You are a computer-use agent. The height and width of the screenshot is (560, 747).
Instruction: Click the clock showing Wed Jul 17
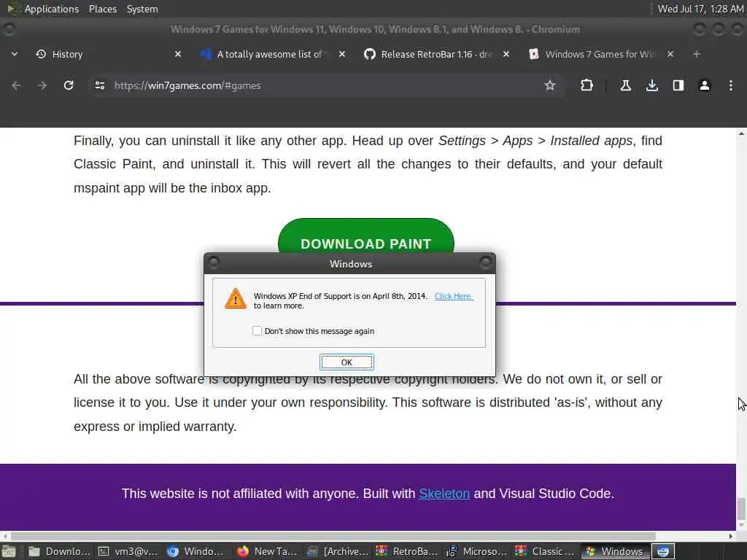(700, 9)
